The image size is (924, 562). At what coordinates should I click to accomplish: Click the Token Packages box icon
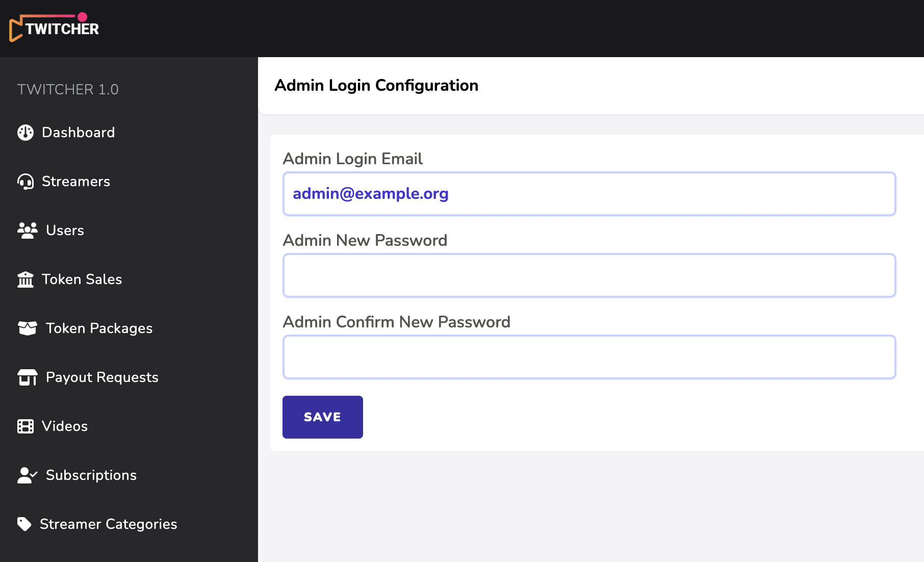28,328
